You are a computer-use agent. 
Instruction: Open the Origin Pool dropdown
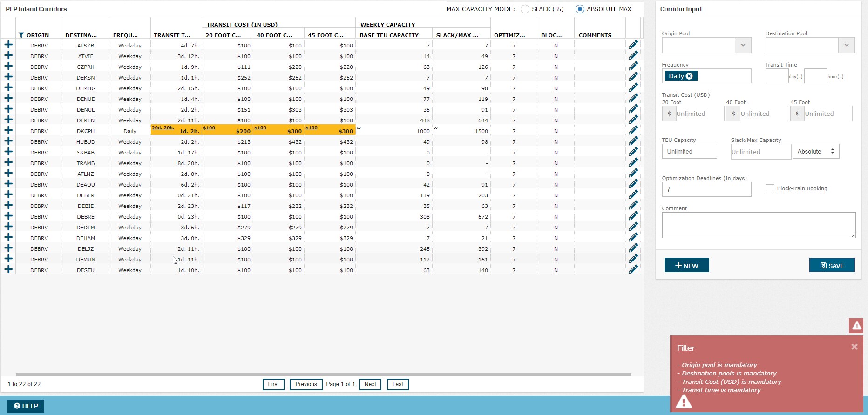click(743, 45)
